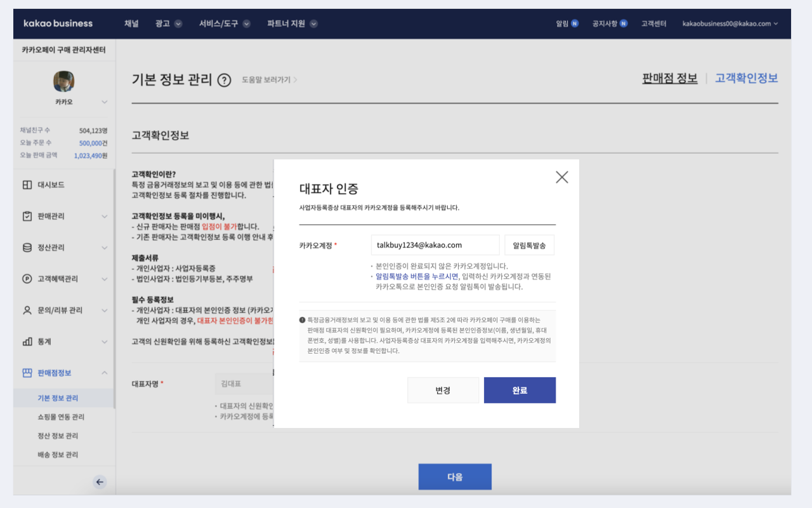Click the 변경 button
The width and height of the screenshot is (812, 508).
(x=443, y=391)
